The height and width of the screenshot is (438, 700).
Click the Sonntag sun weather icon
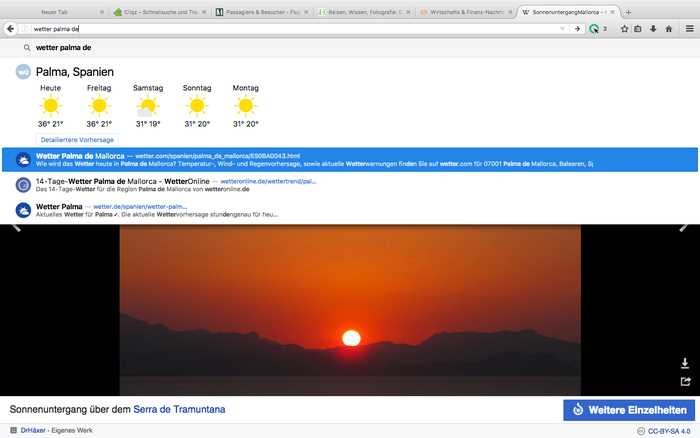[x=197, y=106]
